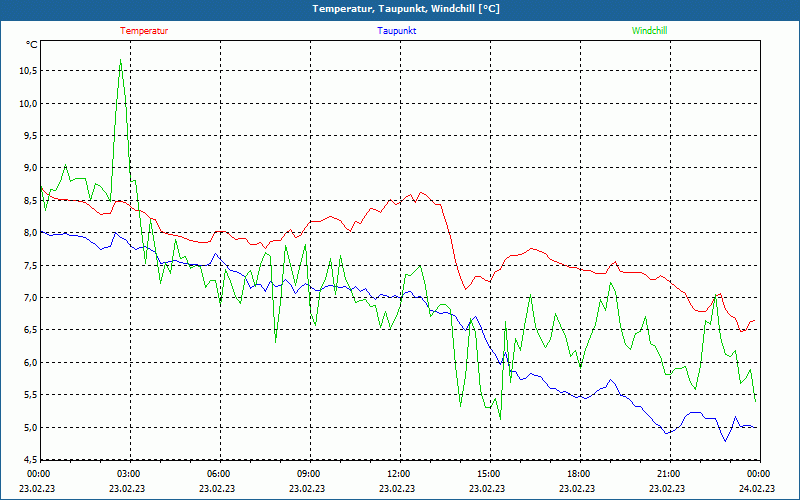This screenshot has width=800, height=500.
Task: Click the 5,0 y-axis value
Action: [30, 427]
